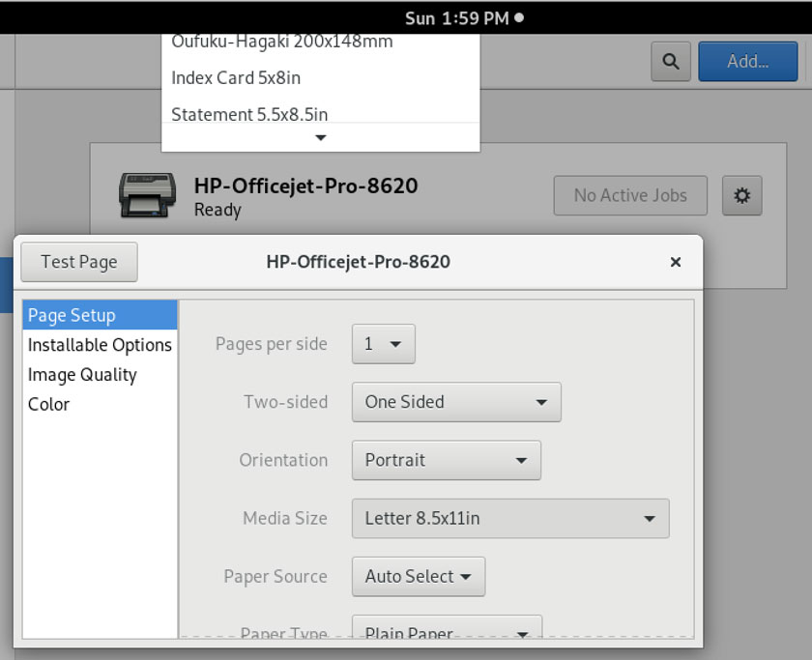Click the HP Officejet printer icon
The height and width of the screenshot is (660, 812).
147,195
